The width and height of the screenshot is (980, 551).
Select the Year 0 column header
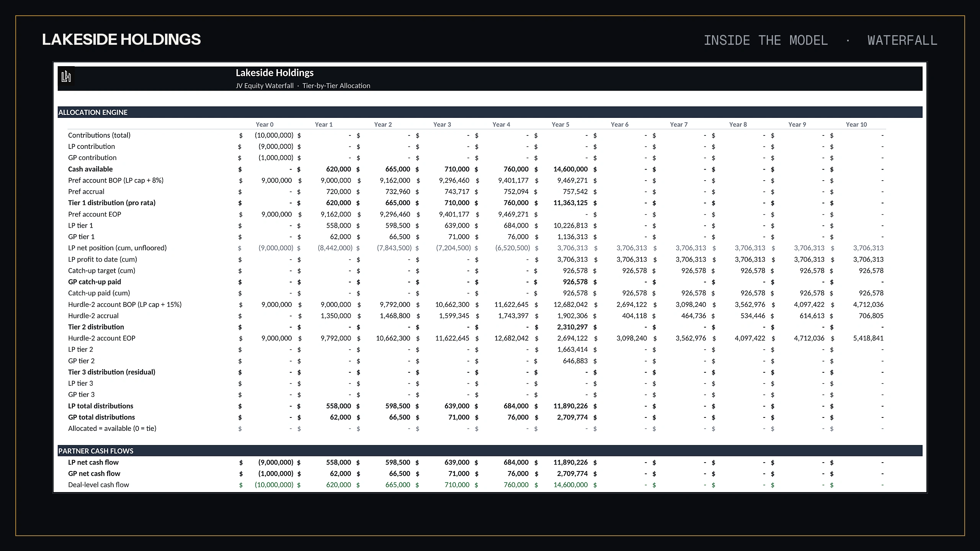tap(265, 124)
